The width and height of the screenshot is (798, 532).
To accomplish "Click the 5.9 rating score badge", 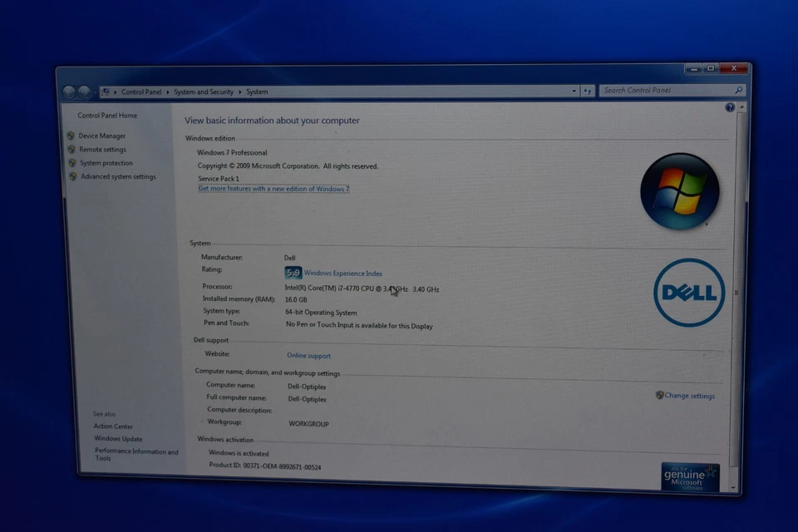I will click(x=293, y=273).
